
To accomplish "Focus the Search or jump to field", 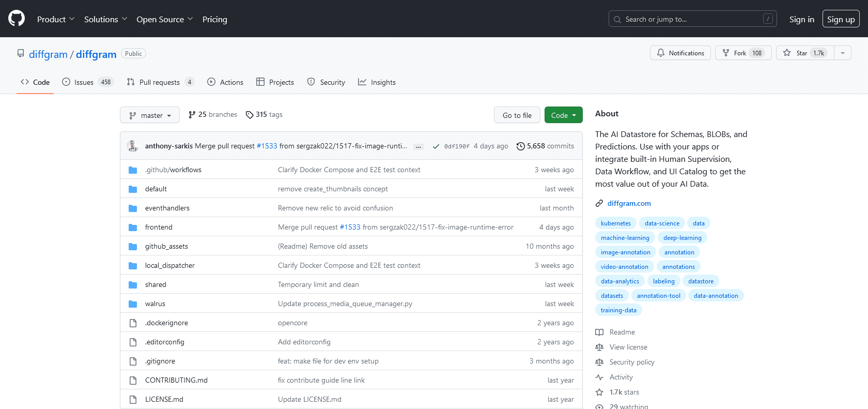I will [692, 19].
